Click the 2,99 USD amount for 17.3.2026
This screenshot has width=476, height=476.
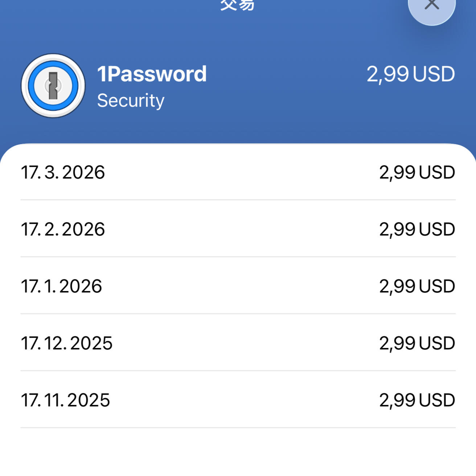click(x=417, y=172)
